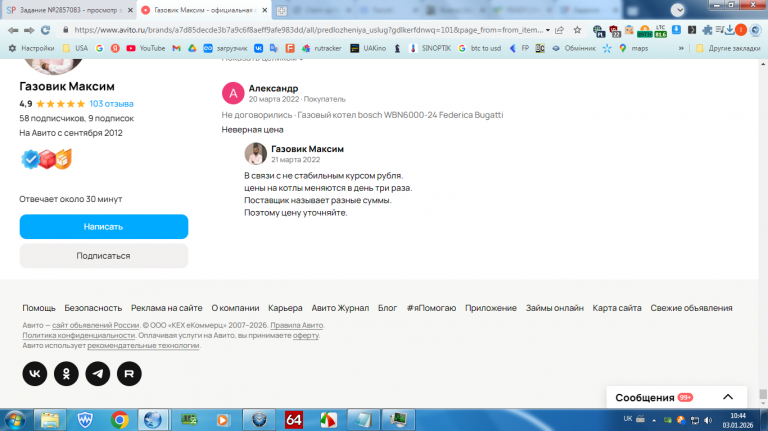Open рекомендательные технологии link

pyautogui.click(x=143, y=345)
